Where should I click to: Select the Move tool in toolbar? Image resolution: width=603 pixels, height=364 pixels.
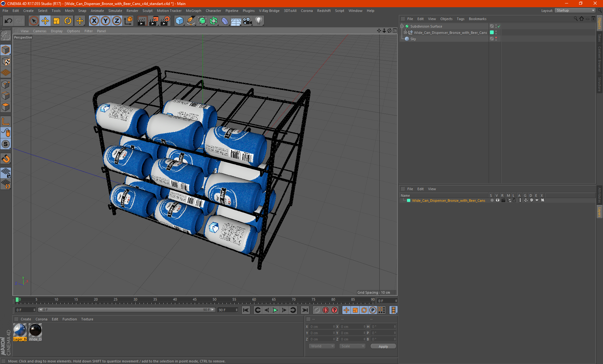[45, 21]
